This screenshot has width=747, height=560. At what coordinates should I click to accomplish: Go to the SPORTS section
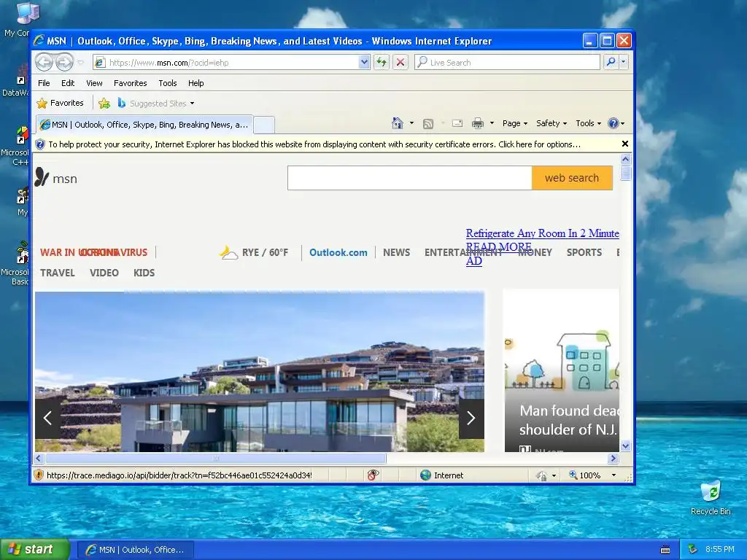pyautogui.click(x=584, y=252)
